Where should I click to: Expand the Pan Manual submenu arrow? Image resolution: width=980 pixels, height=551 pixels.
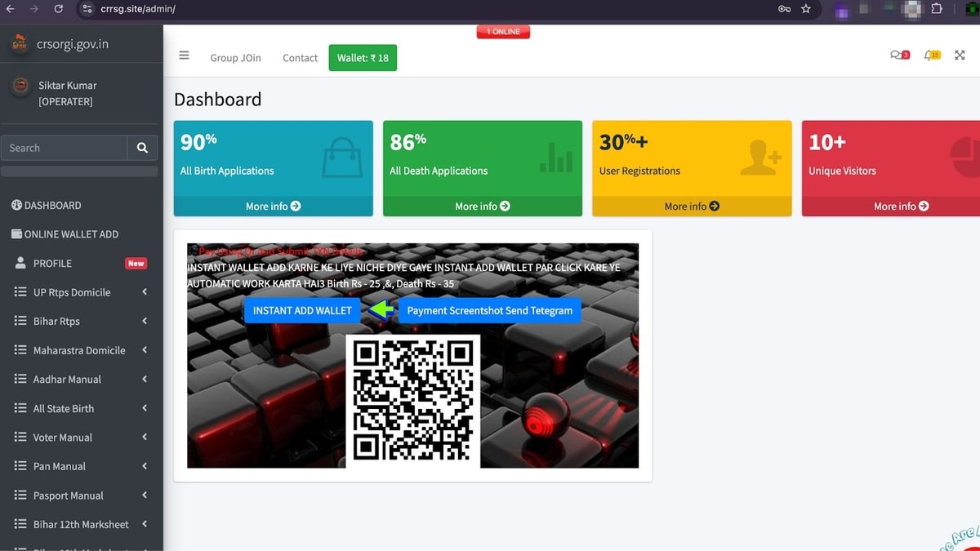(x=145, y=466)
